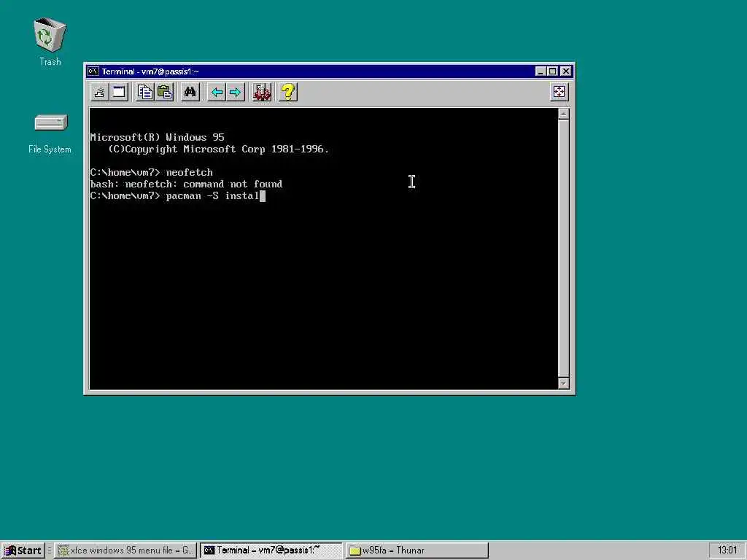
Task: Close the Terminal window
Action: pos(565,71)
